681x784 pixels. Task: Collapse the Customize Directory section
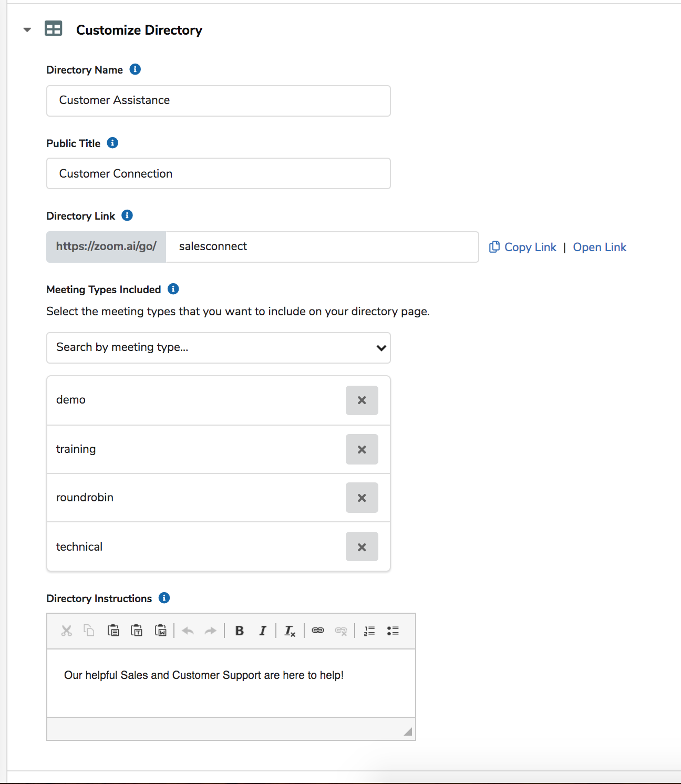tap(27, 30)
